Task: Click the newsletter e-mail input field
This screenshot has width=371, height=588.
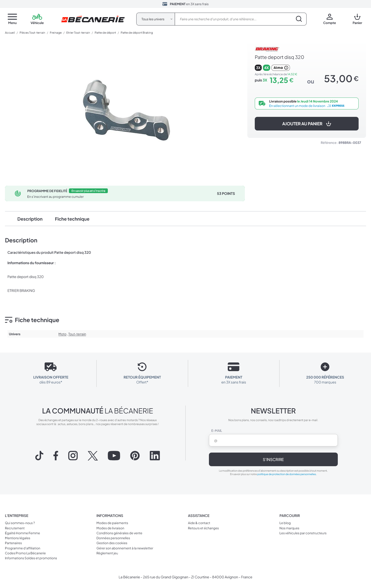Action: point(273,440)
